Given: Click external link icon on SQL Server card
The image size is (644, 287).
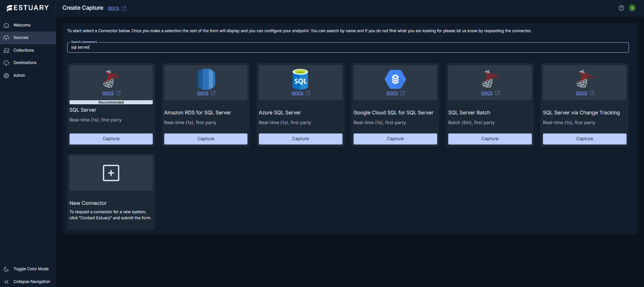Looking at the screenshot, I should 119,93.
